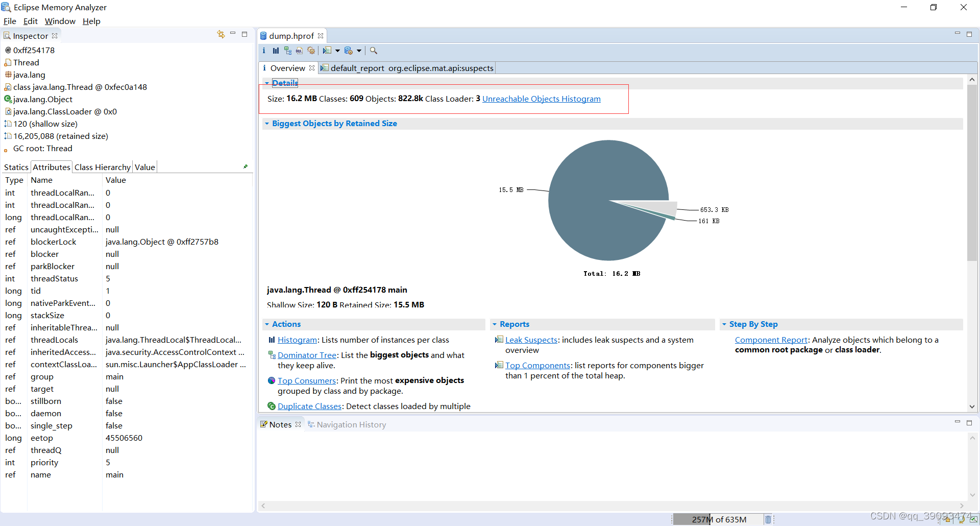Maximize the Notes panel

(969, 423)
